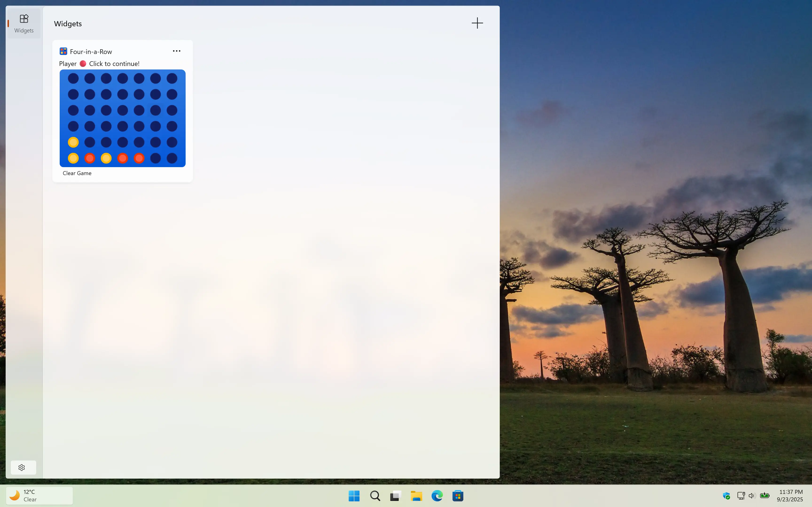This screenshot has height=507, width=812.
Task: Click the top empty slot in first column
Action: point(73,78)
